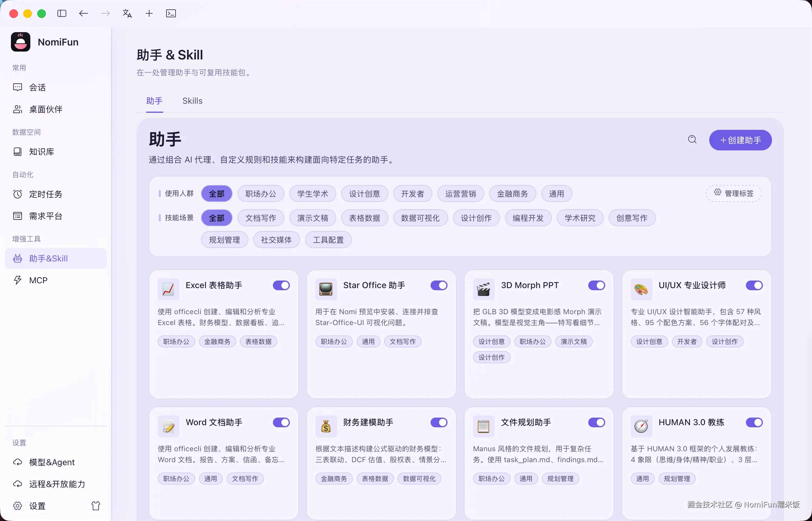Open MCP in sidebar
The height and width of the screenshot is (521, 812).
56,281
